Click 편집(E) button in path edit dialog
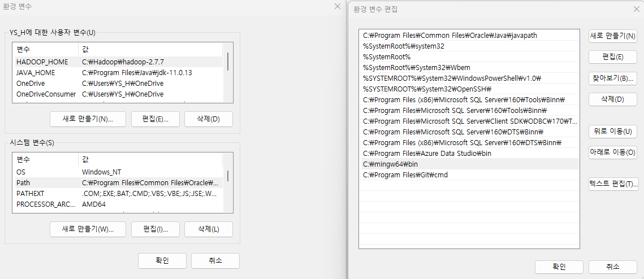Image resolution: width=644 pixels, height=279 pixels. [612, 57]
